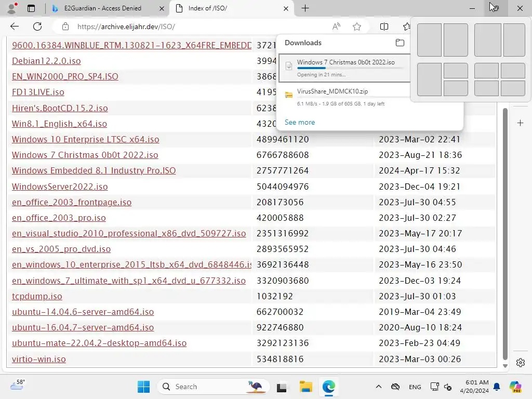Open the weather widget showing 58°
Viewport: 532px width, 399px height.
coord(17,385)
